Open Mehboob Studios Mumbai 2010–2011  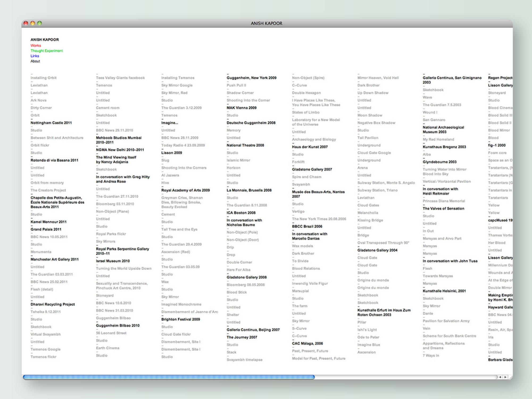(x=119, y=140)
